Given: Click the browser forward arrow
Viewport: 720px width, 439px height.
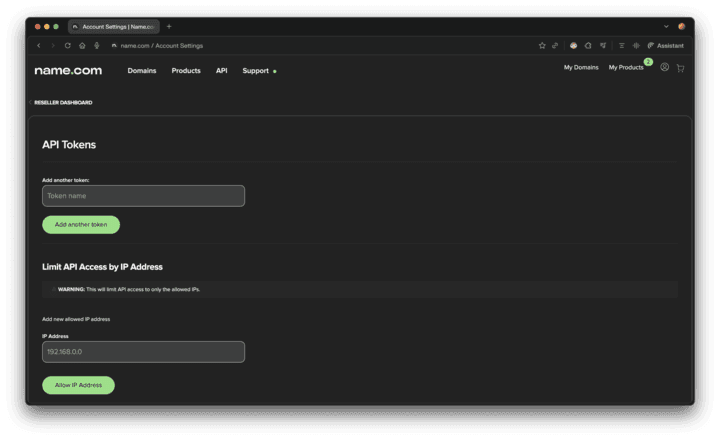Looking at the screenshot, I should click(x=53, y=45).
